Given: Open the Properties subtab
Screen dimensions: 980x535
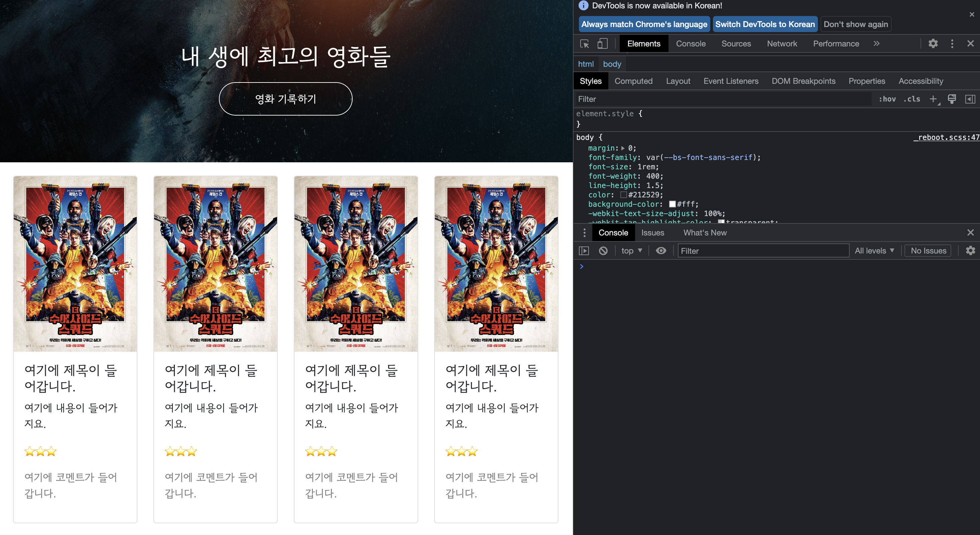Looking at the screenshot, I should click(867, 81).
